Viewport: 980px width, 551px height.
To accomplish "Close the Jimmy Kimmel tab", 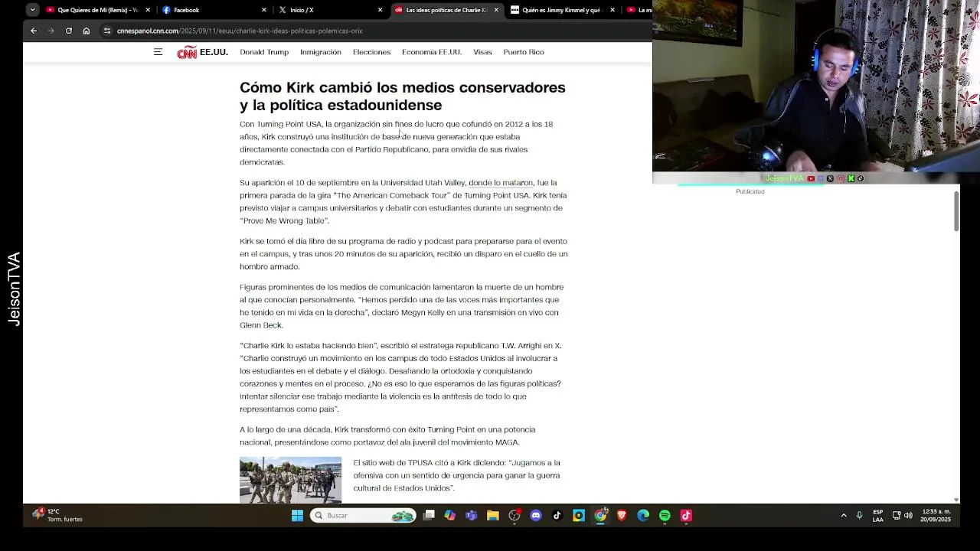I will (612, 10).
